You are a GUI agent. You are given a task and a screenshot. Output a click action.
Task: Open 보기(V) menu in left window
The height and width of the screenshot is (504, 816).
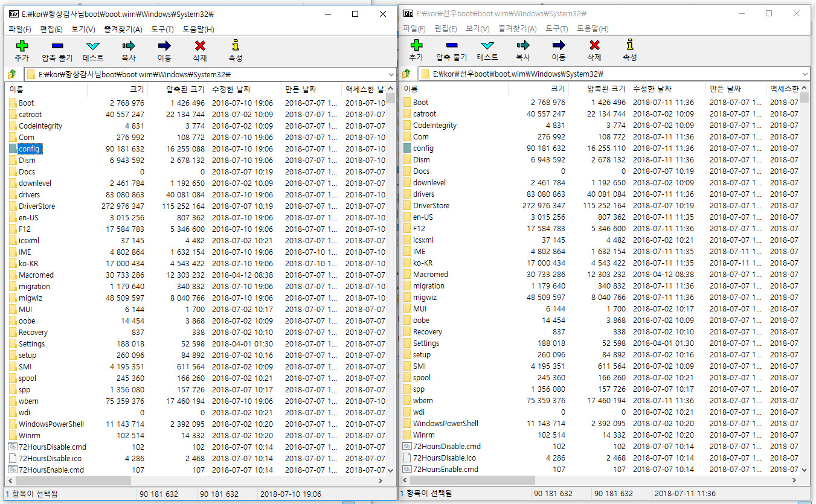coord(83,29)
